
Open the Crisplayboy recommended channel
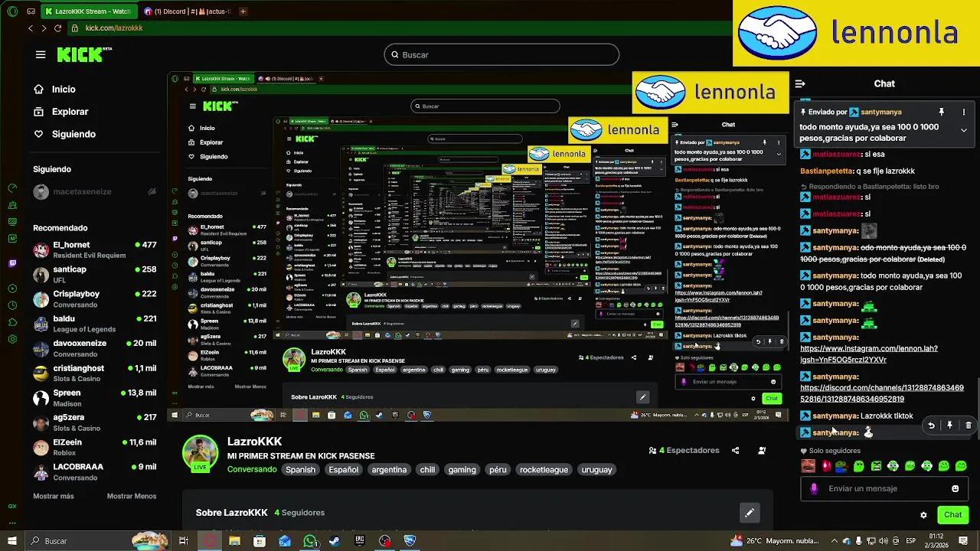[x=95, y=298]
